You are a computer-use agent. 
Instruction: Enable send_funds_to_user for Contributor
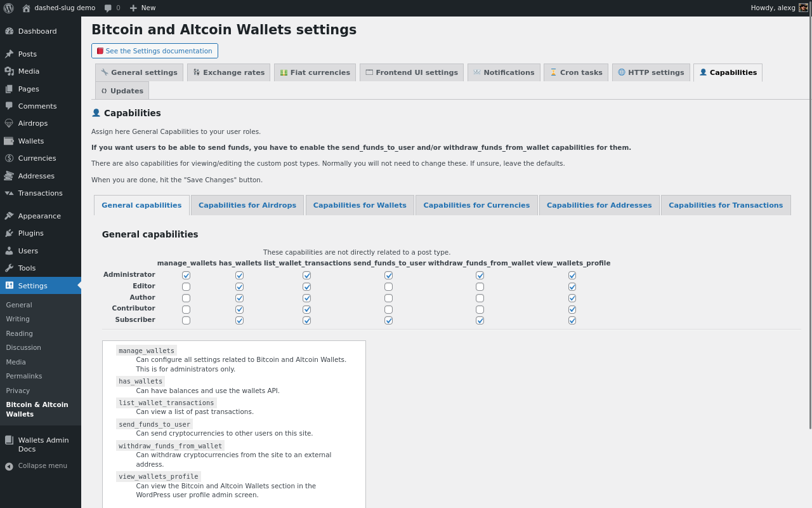(388, 309)
